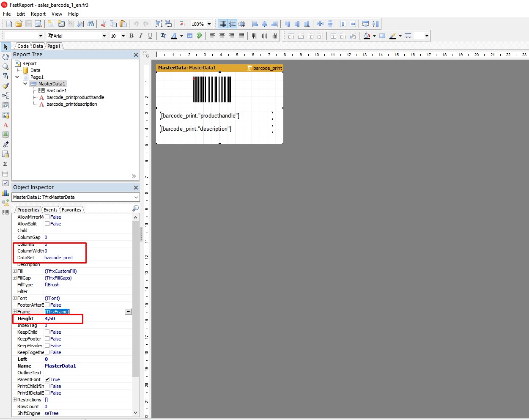Collapse the Page1 node in Report Tree
529x420 pixels.
click(x=17, y=77)
